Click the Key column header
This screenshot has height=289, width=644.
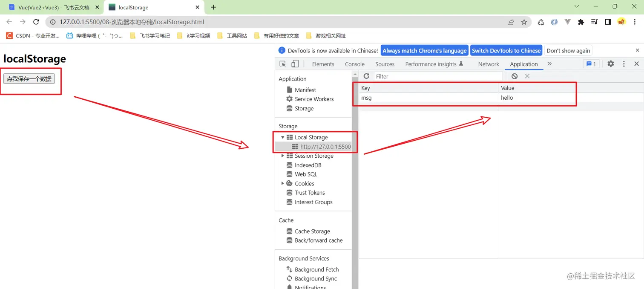pos(429,88)
